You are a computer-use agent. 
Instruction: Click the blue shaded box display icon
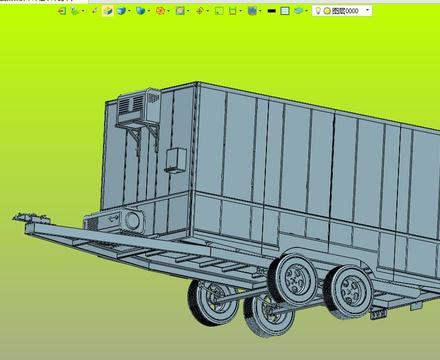[121, 11]
